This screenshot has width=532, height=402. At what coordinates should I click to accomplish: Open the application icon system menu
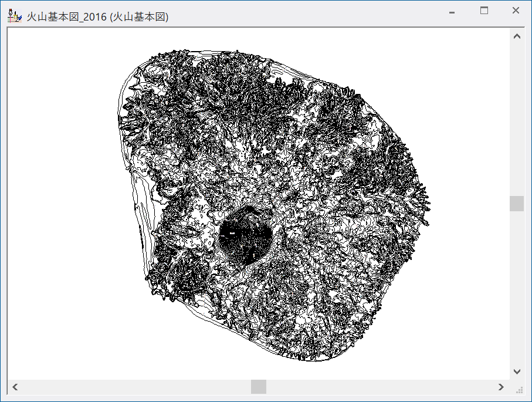15,16
